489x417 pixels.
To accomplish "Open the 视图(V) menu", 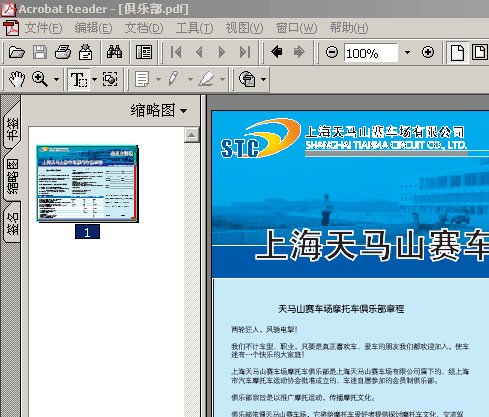I will (244, 28).
